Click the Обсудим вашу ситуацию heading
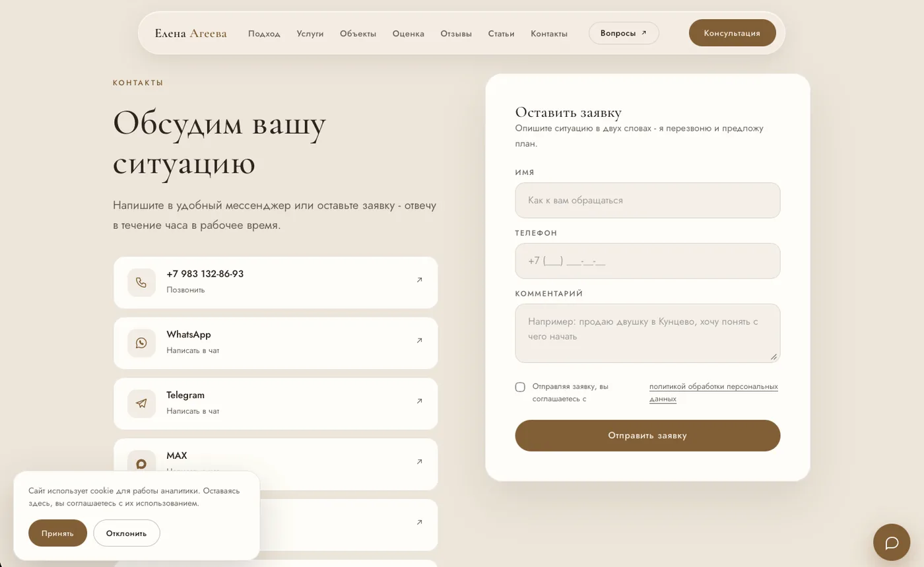This screenshot has height=567, width=924. click(220, 143)
